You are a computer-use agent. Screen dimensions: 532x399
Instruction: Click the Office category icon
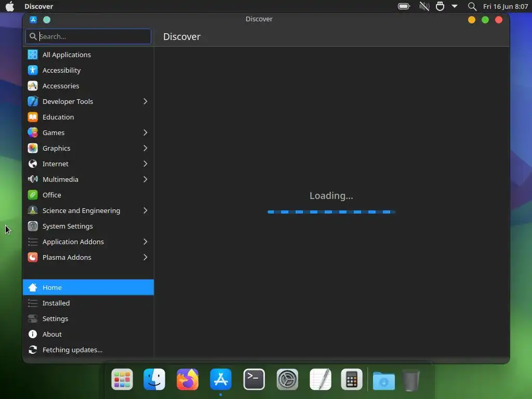pos(33,195)
